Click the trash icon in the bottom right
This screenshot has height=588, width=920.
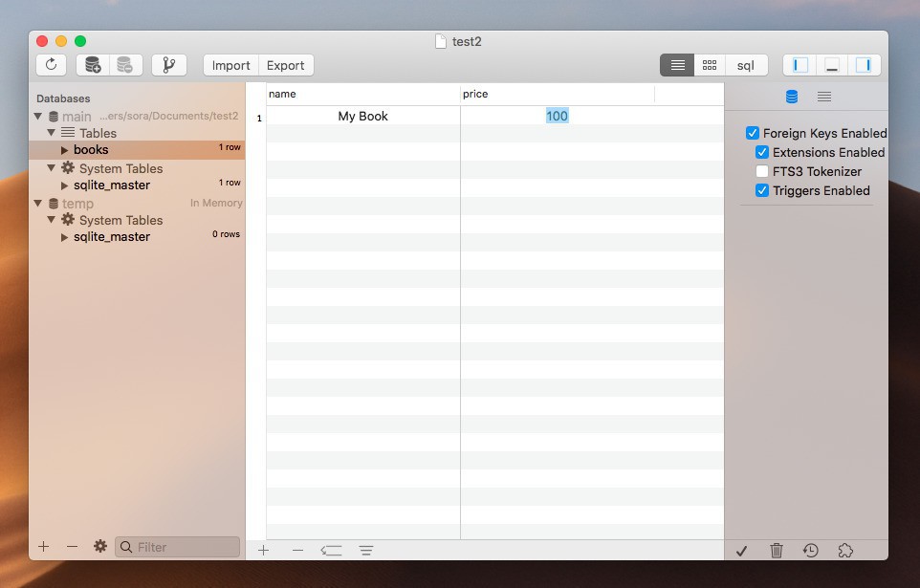click(x=777, y=550)
